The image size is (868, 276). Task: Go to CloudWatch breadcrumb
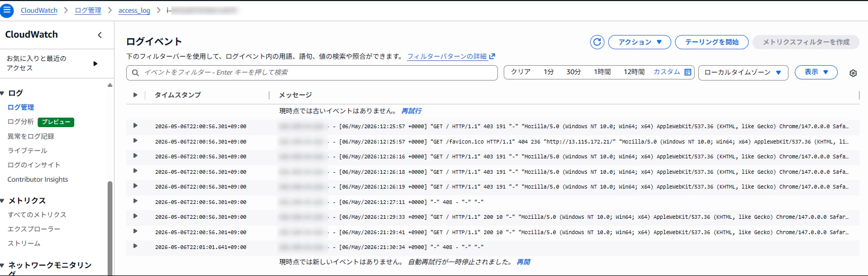click(x=39, y=11)
